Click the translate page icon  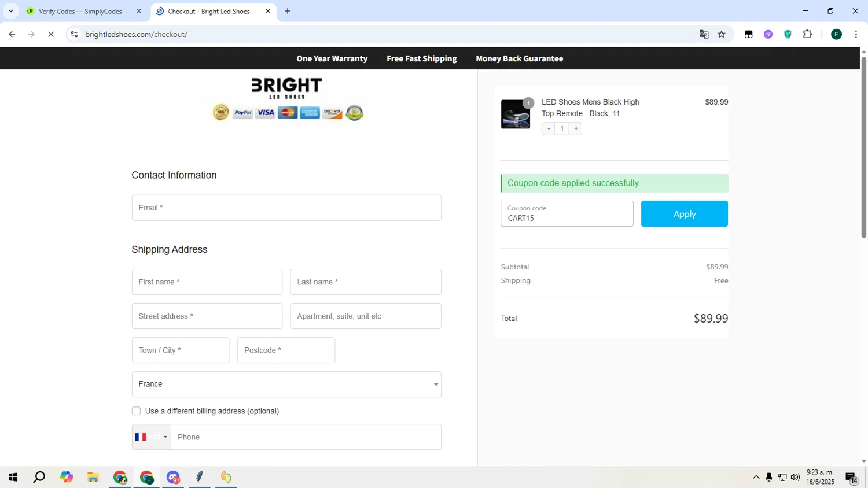(704, 34)
